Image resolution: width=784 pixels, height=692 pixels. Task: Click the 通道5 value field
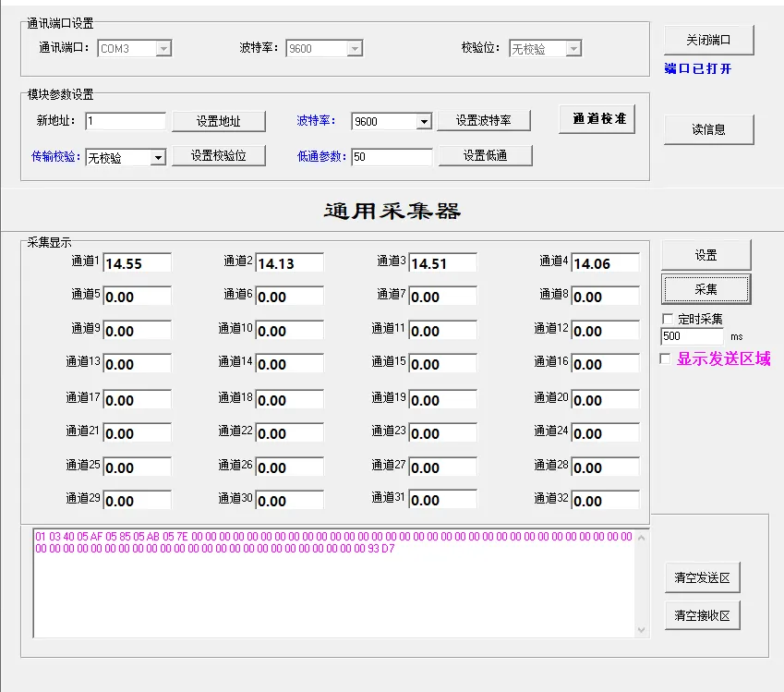pyautogui.click(x=137, y=297)
